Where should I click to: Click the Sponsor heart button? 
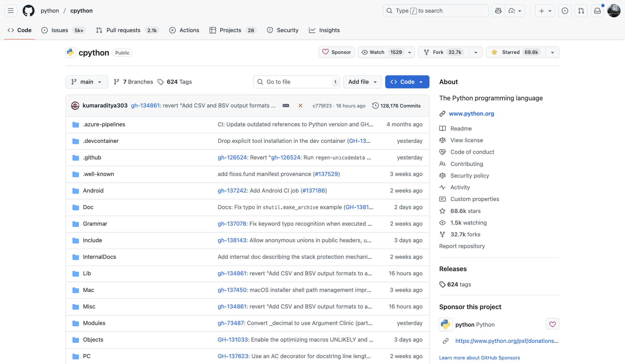(337, 52)
